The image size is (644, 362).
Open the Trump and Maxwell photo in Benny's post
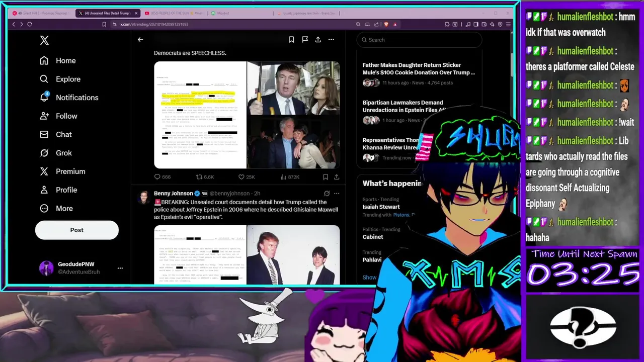pos(294,255)
